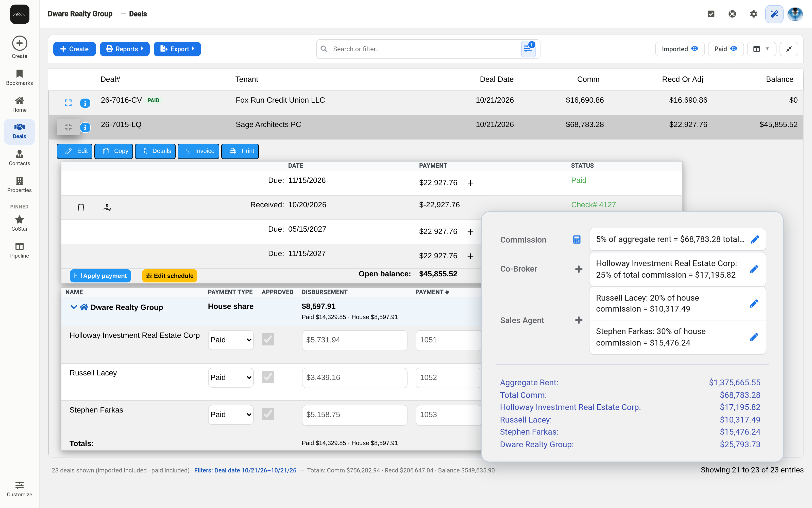This screenshot has height=508, width=812.
Task: Edit Stephen Farkas sales agent split
Action: [754, 337]
